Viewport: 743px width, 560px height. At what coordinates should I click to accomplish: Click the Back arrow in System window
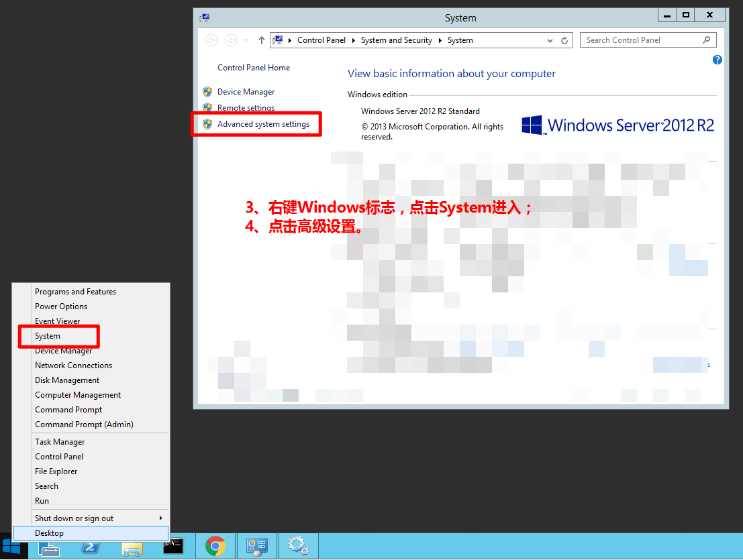coord(211,40)
